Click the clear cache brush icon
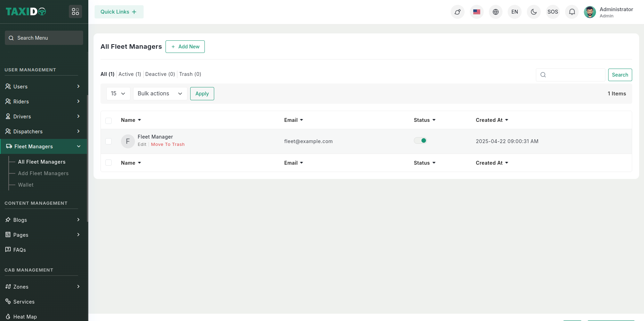644x321 pixels. [457, 12]
